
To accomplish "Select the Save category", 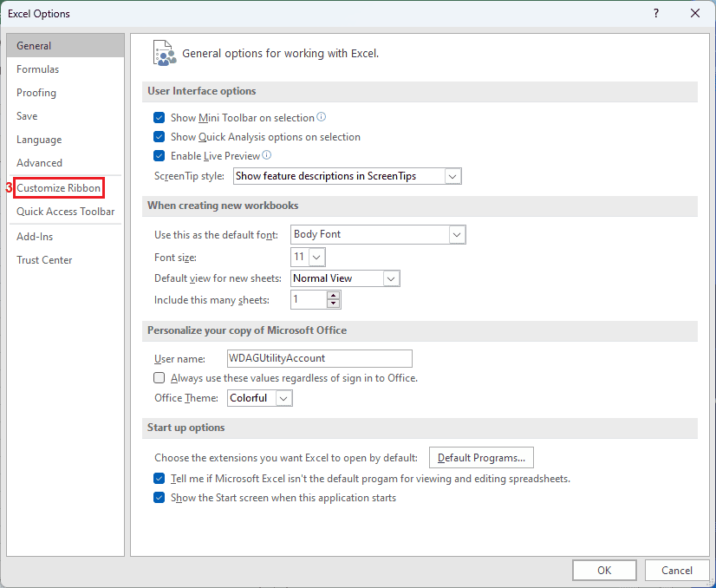I will [66, 116].
